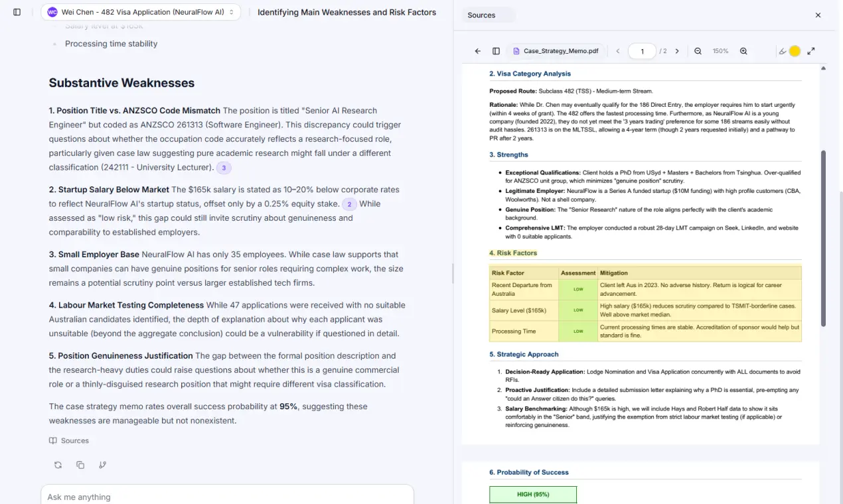The width and height of the screenshot is (843, 504).
Task: Click the / 2 total pages label
Action: 663,51
